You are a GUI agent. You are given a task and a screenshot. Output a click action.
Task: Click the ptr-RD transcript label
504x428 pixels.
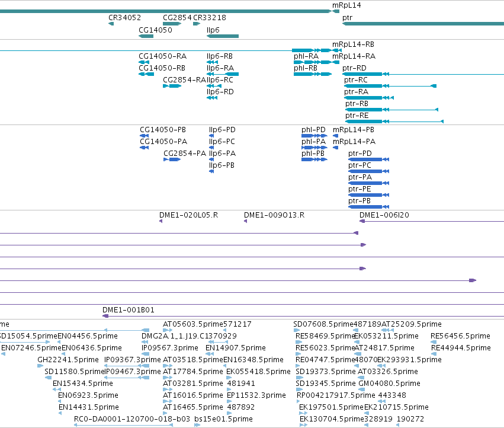(354, 68)
